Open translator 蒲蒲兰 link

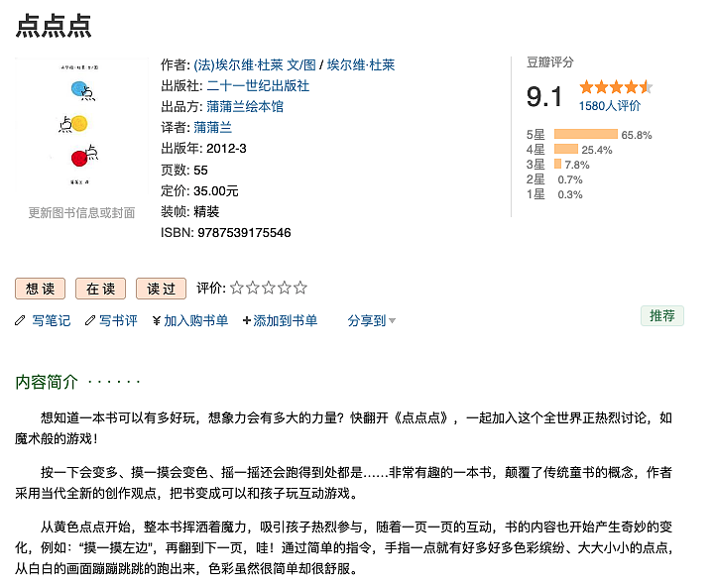[x=213, y=127]
